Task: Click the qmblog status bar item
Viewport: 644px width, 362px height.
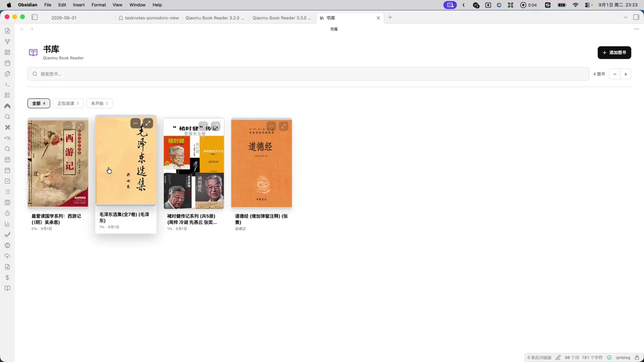Action: tap(623, 357)
